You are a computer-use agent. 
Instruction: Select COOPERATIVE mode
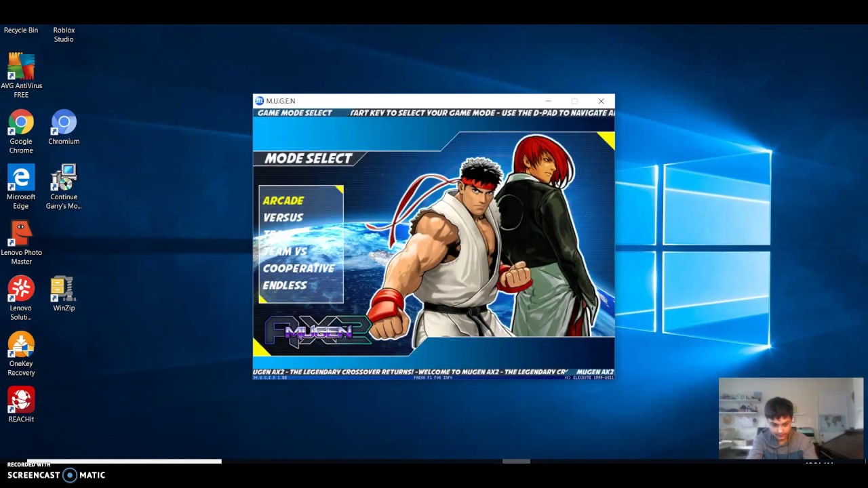pyautogui.click(x=299, y=268)
